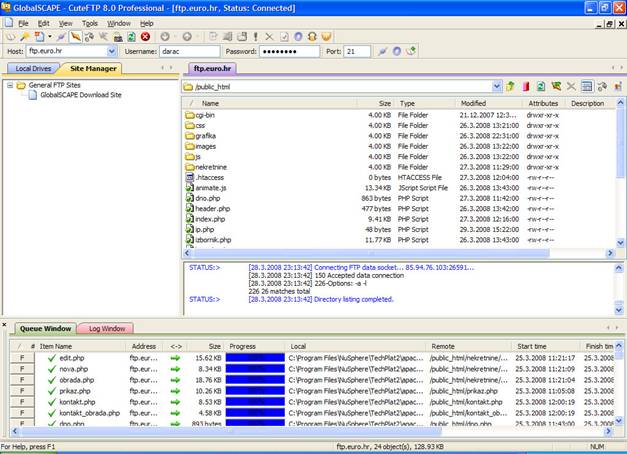This screenshot has width=627, height=454.
Task: Click inside the Username input field
Action: coord(189,51)
